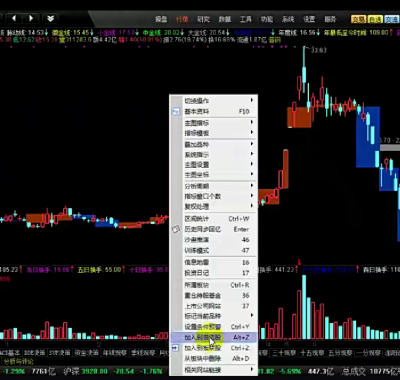Open the 行情 top menu

tap(182, 19)
